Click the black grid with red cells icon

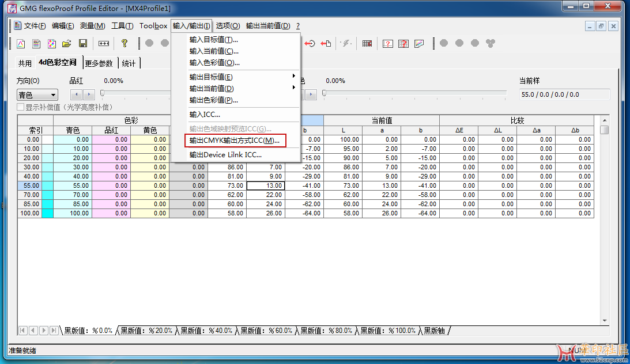coord(367,43)
